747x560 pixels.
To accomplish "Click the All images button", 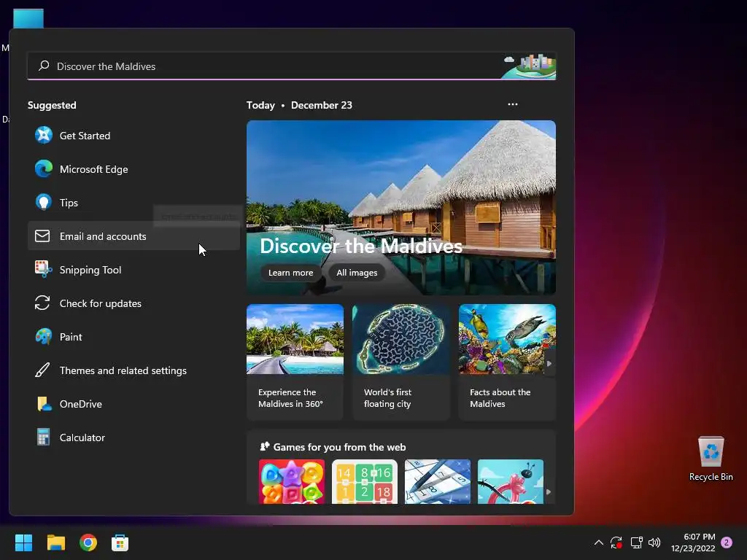I will [357, 273].
